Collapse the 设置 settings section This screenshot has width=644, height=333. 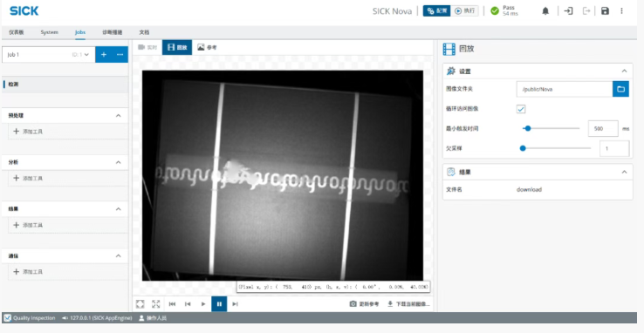point(624,71)
